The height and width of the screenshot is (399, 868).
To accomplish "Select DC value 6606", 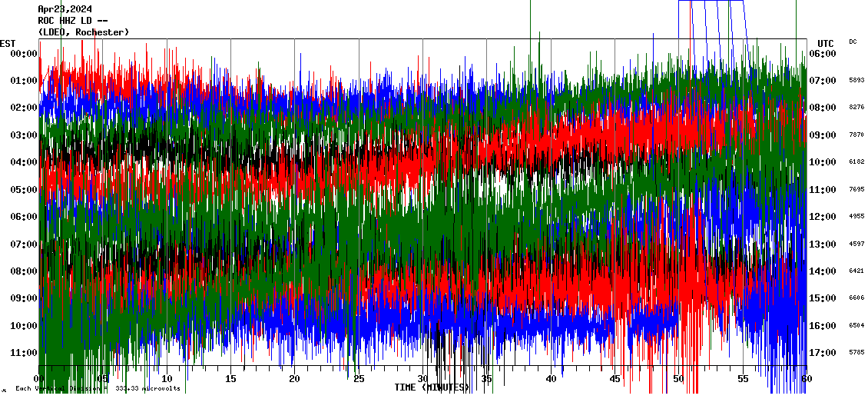I will (856, 298).
